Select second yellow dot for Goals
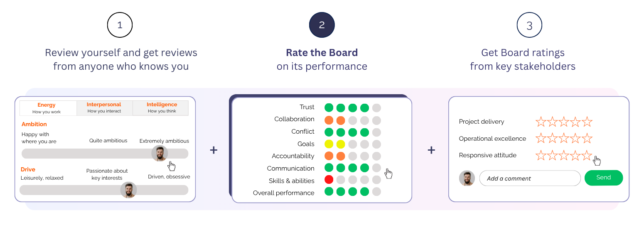 (x=341, y=144)
